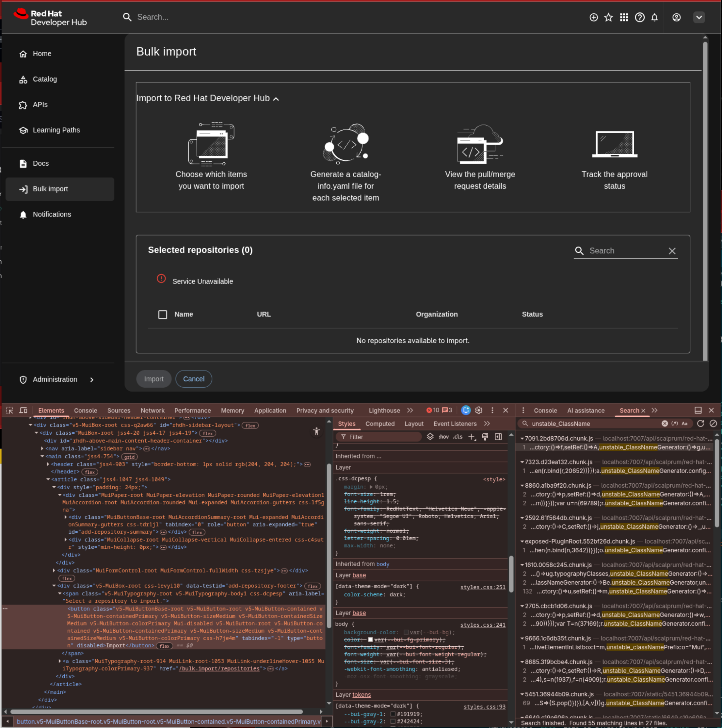Toggle match case Aa in DevTools search
This screenshot has height=728, width=722.
[685, 424]
